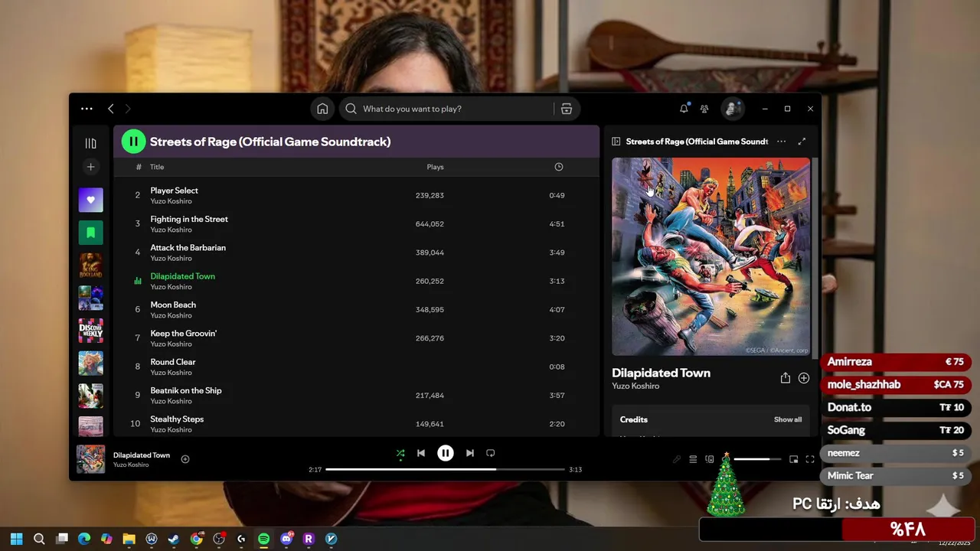This screenshot has width=980, height=551.
Task: Share the track via share icon
Action: [785, 378]
